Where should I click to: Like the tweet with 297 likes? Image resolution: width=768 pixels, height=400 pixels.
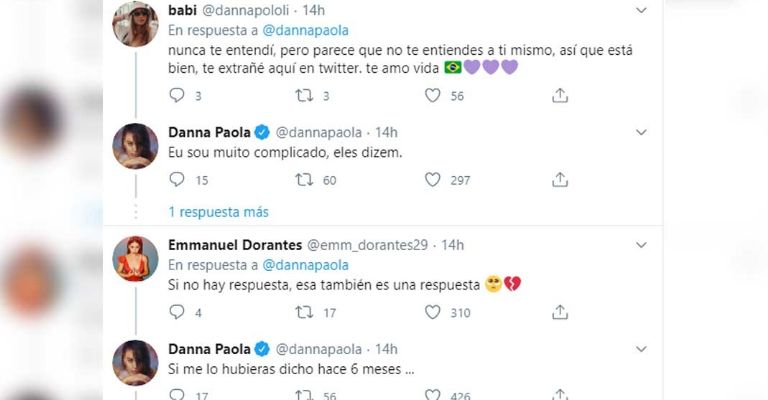point(432,180)
